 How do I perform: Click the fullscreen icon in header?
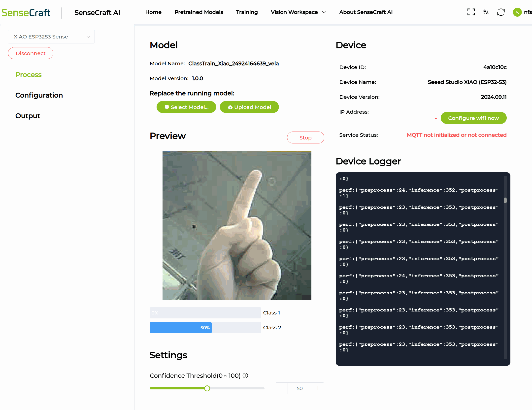[471, 12]
